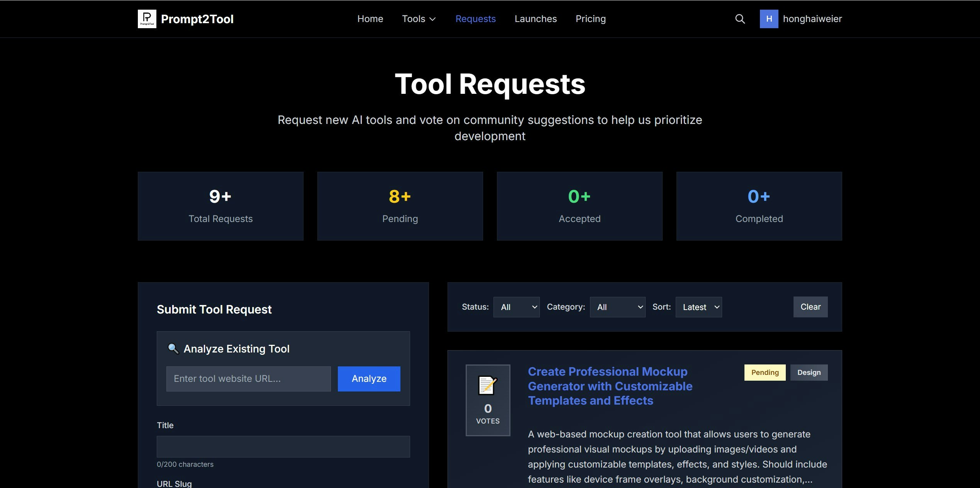This screenshot has height=488, width=980.
Task: Open the search magnifier icon in header
Action: point(740,19)
